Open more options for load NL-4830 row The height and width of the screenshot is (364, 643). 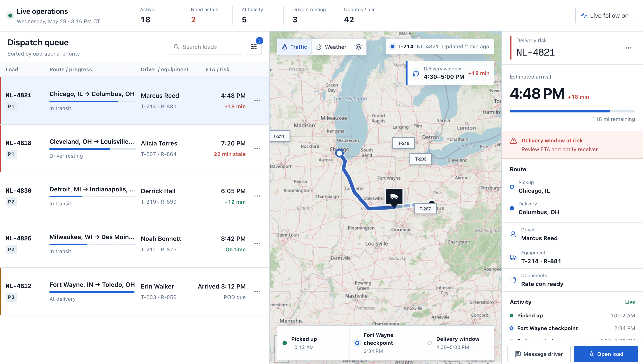point(257,196)
